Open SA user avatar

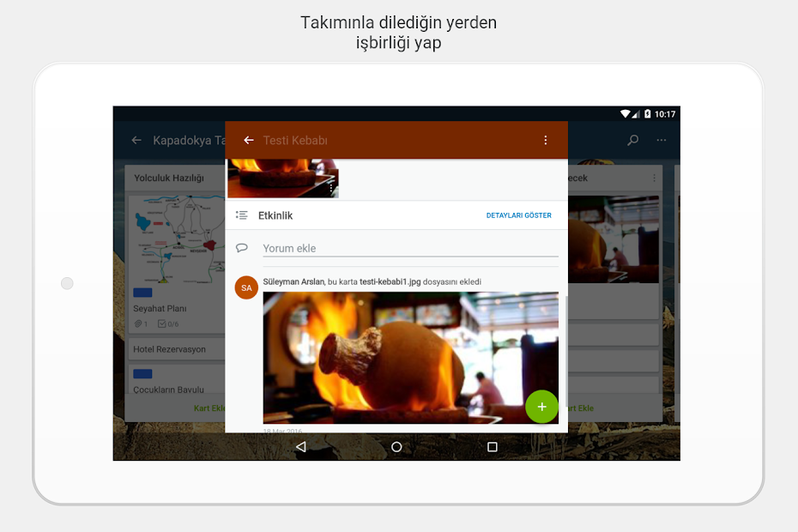[x=246, y=287]
